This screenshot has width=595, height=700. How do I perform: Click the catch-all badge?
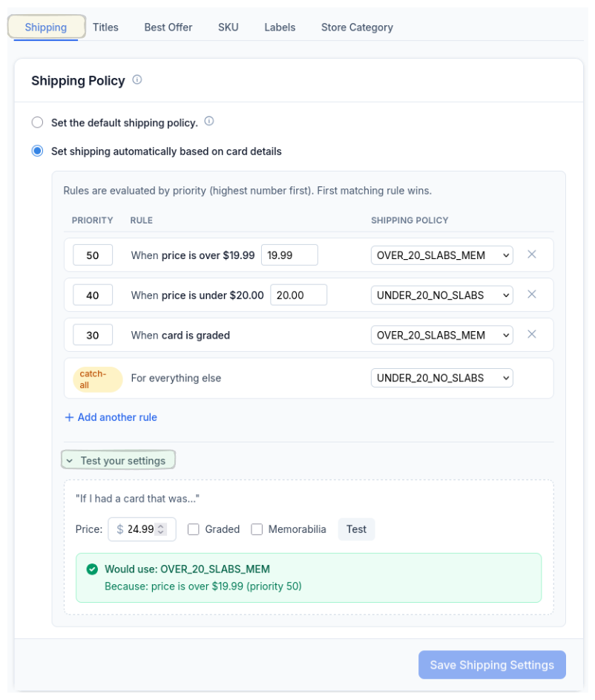pos(97,379)
